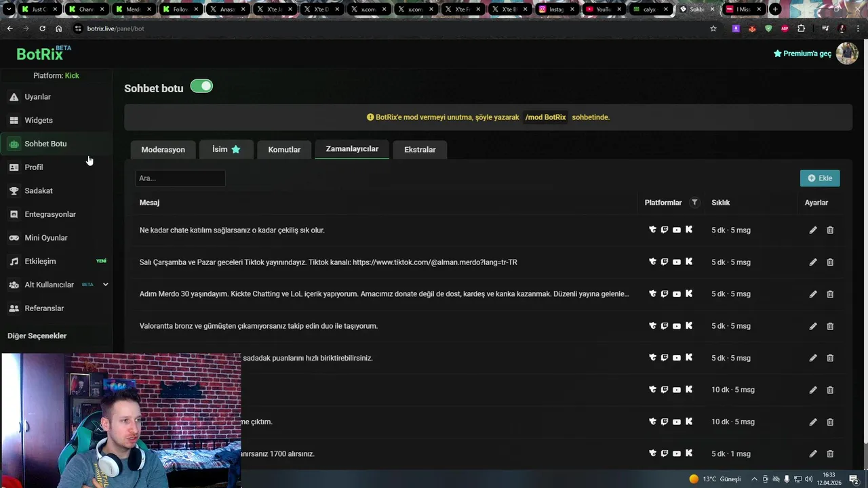Edit the sadakat puanlarını timer row
Screen dimensions: 868x488
click(813, 358)
